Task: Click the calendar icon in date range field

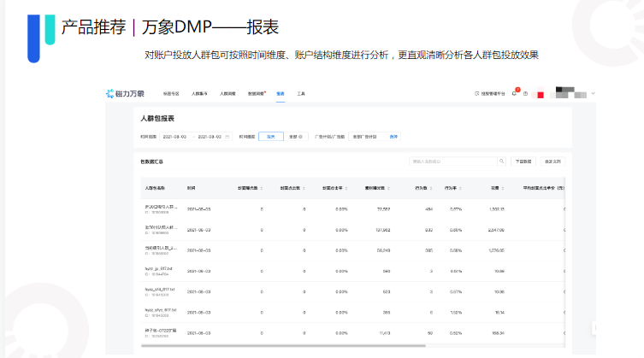Action: 227,137
